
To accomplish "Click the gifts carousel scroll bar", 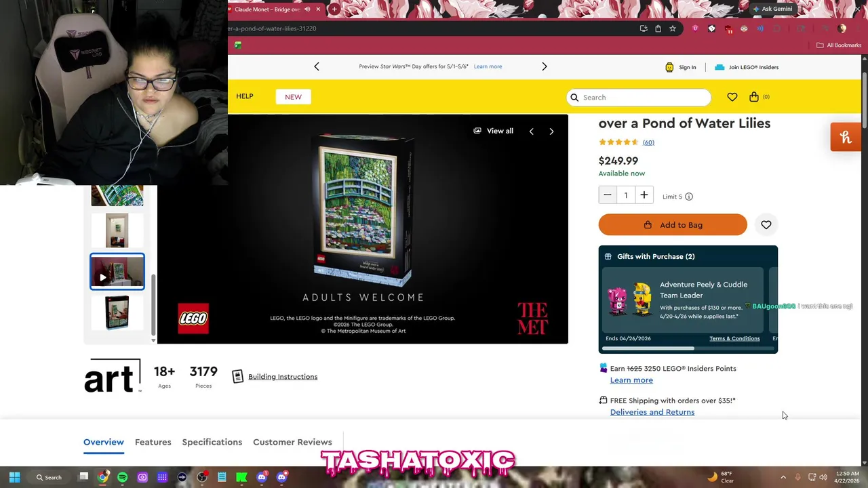I will (648, 348).
